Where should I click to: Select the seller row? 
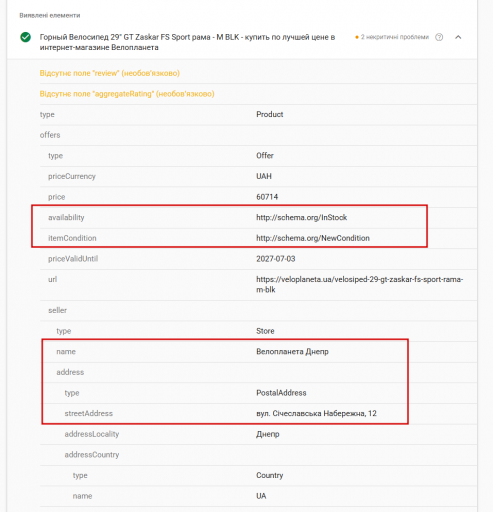[258, 311]
